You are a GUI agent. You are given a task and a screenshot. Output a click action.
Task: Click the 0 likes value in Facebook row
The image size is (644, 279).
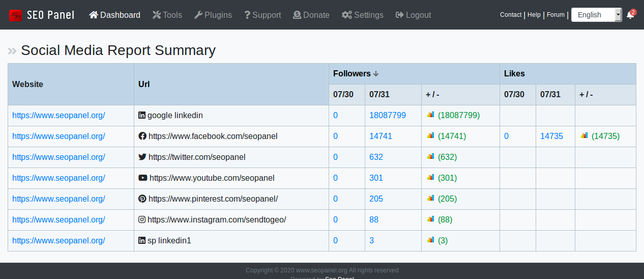coord(506,136)
